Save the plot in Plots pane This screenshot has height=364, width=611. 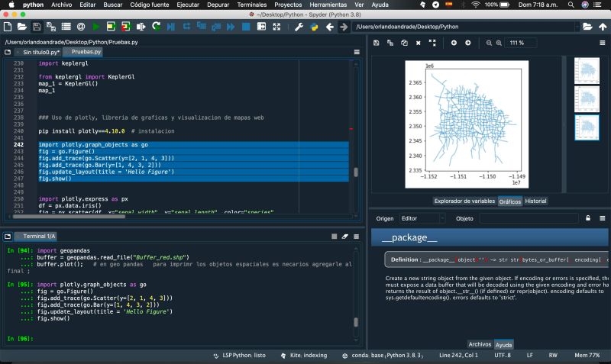point(376,43)
